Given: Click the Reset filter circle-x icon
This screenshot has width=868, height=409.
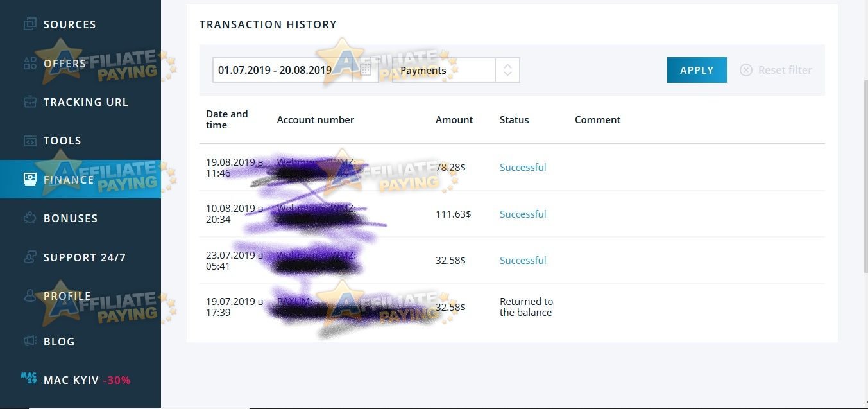Looking at the screenshot, I should (x=745, y=70).
